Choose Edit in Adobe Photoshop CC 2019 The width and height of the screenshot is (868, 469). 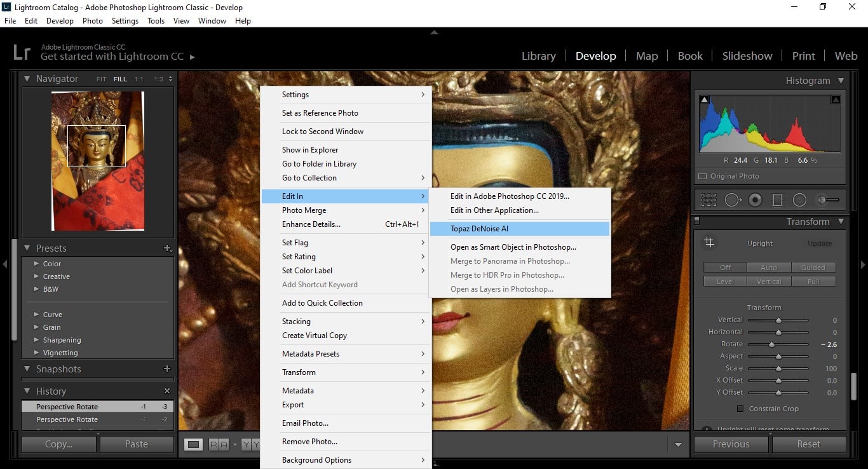click(520, 196)
